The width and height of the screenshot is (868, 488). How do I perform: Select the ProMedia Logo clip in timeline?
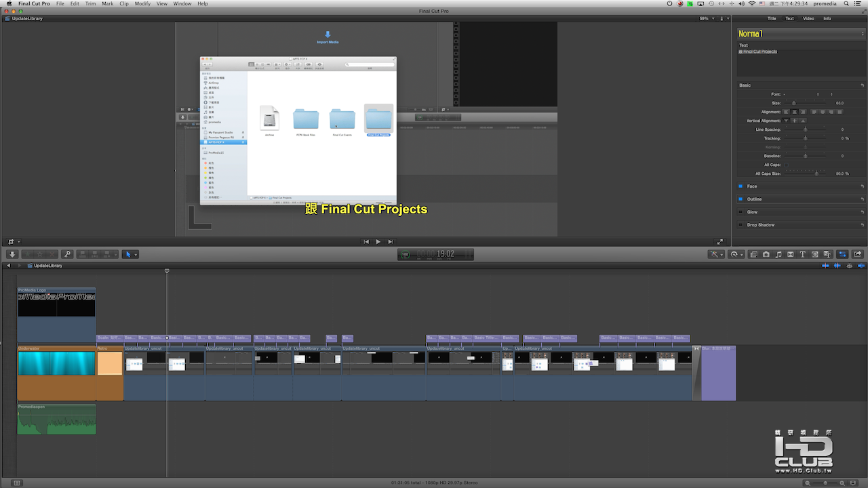[56, 315]
